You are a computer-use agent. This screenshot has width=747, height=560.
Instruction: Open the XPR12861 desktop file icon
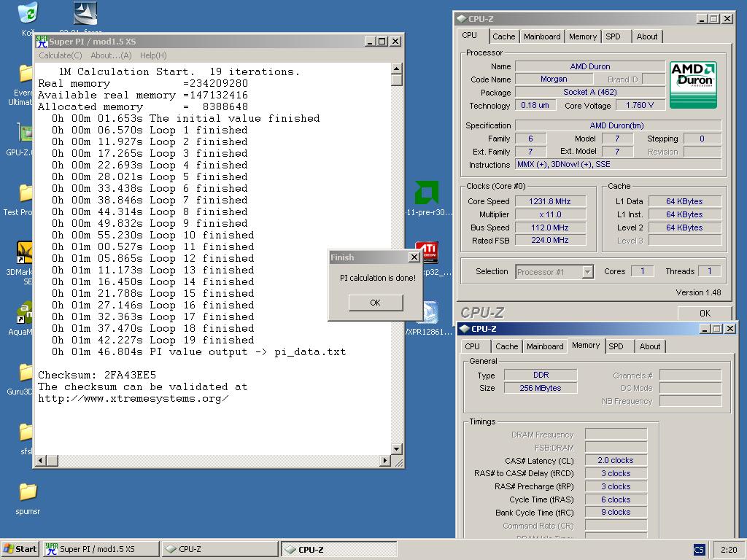[x=430, y=312]
